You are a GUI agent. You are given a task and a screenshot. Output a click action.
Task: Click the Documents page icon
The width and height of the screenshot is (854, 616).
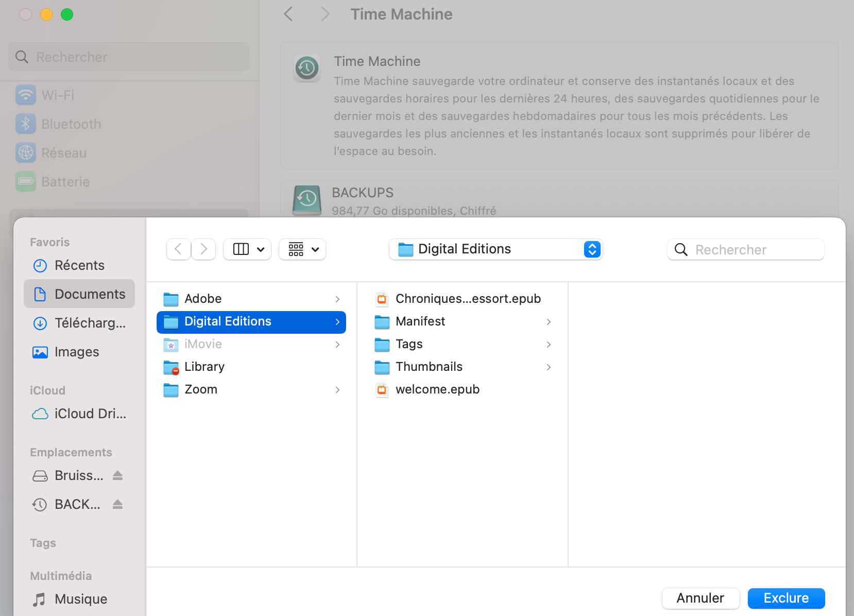click(x=40, y=294)
